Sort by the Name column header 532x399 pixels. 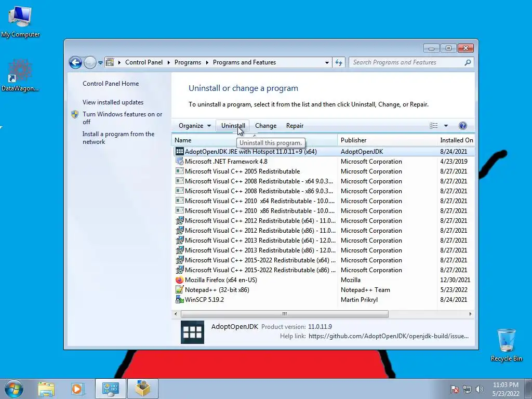click(x=255, y=140)
